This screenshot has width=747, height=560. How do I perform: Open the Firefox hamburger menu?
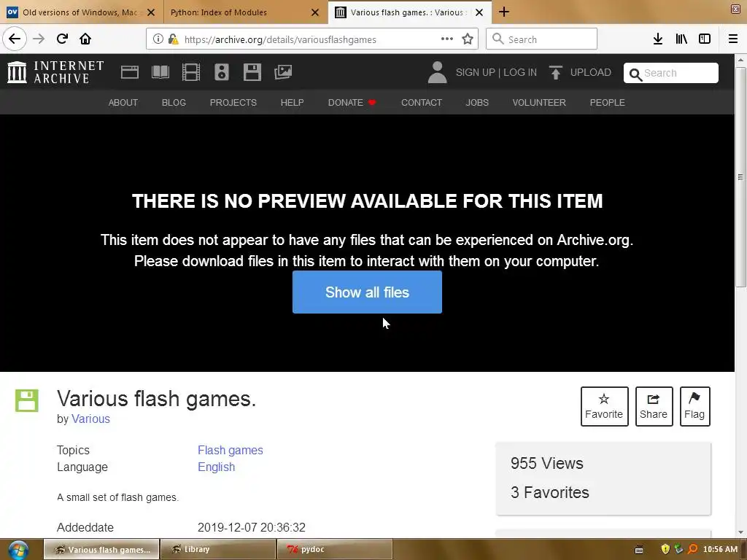733,39
